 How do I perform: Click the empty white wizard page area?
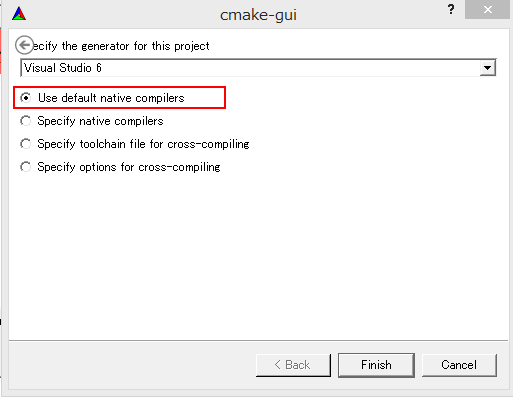(258, 257)
